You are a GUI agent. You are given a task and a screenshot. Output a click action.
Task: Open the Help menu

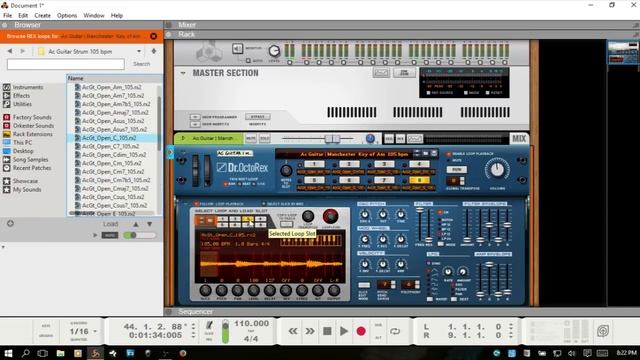coord(117,16)
